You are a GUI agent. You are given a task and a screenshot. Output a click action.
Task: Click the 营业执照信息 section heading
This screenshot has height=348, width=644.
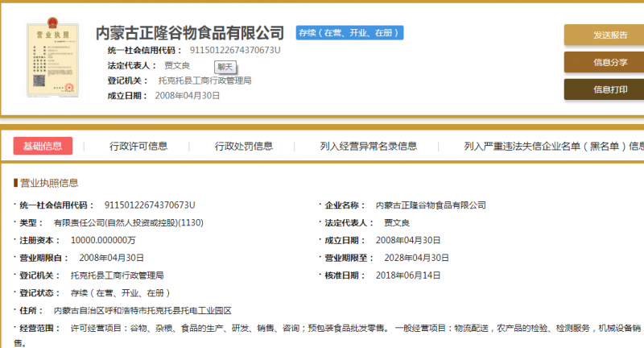point(49,183)
